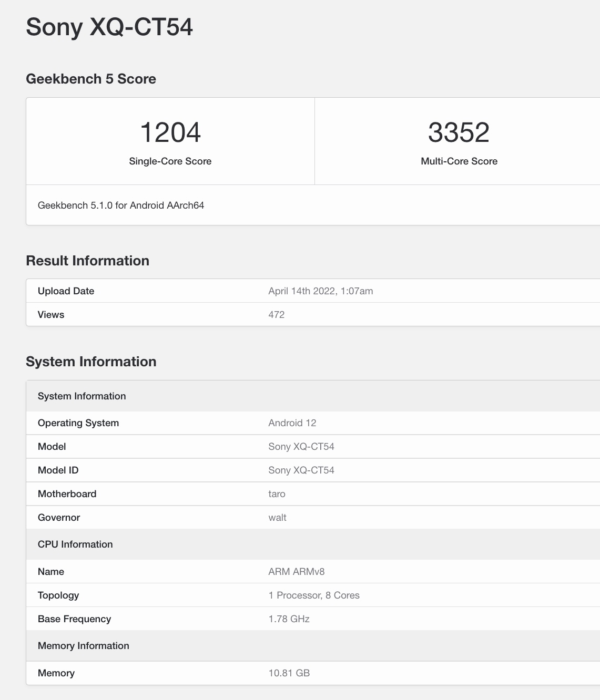Select the 1 Processor, 8 Cores value
The width and height of the screenshot is (600, 700).
[314, 595]
